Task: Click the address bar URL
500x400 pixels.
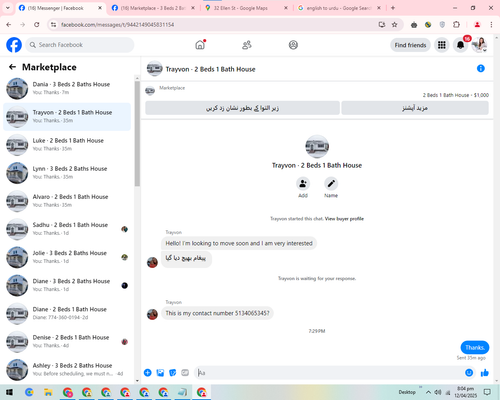Action: (117, 25)
